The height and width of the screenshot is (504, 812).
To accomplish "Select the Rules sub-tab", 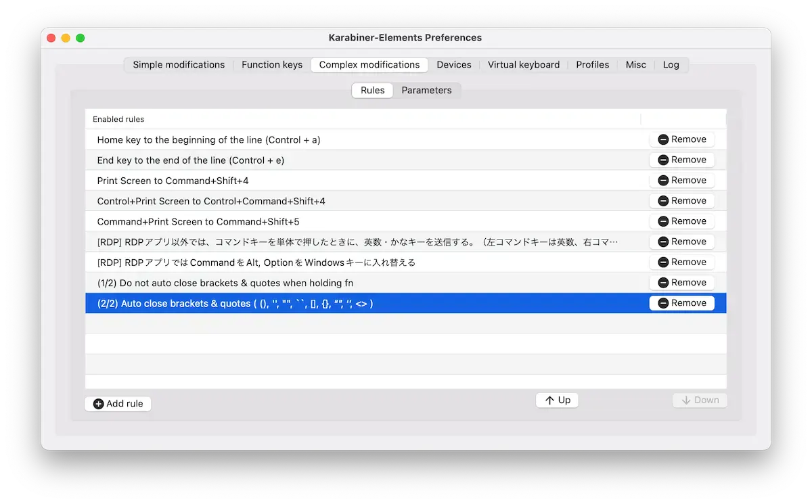I will pos(373,90).
